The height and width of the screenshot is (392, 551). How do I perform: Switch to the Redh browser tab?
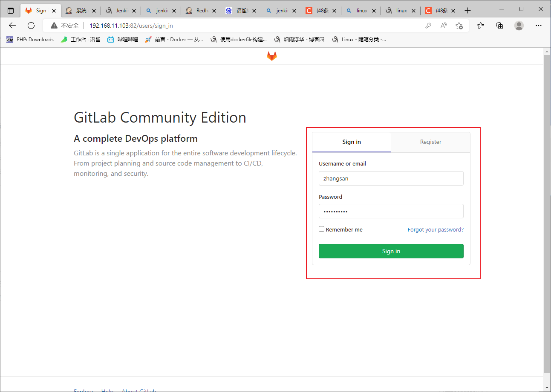[x=201, y=11]
